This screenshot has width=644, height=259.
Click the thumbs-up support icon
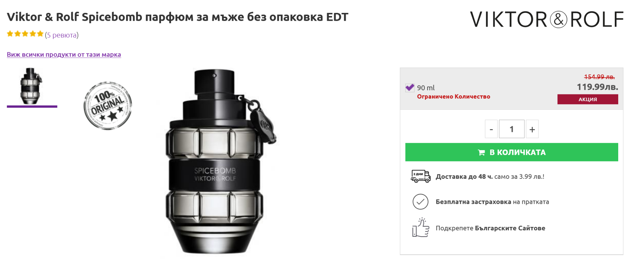point(421,227)
